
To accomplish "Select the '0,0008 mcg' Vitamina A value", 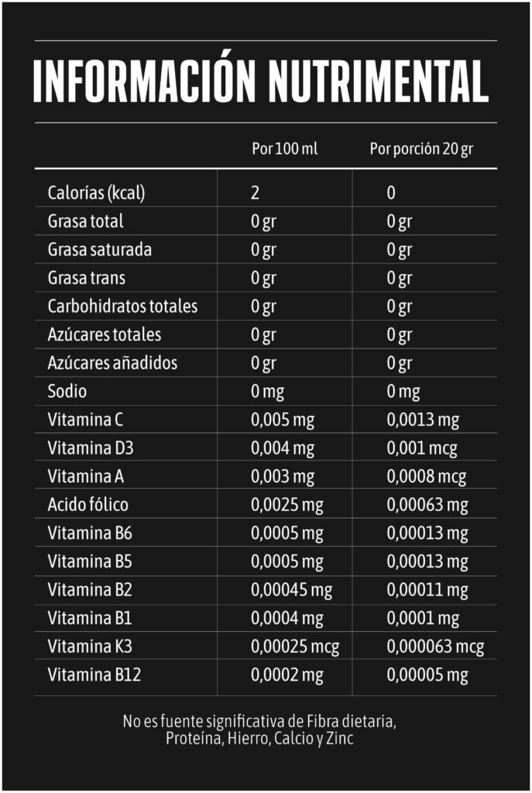I will 427,477.
